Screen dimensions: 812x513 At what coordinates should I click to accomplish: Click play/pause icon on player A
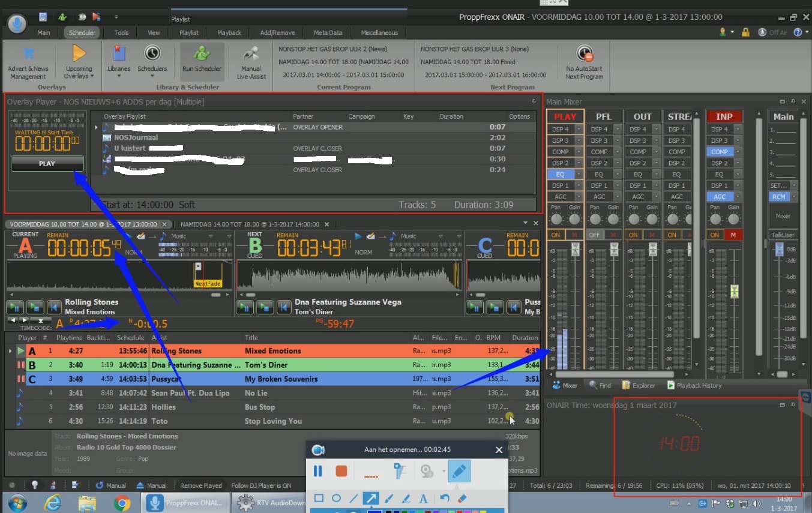15,307
